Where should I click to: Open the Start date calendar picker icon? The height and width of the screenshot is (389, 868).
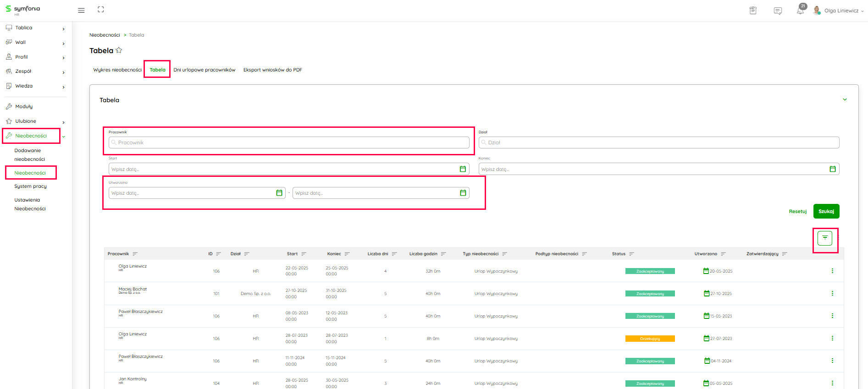pyautogui.click(x=463, y=169)
